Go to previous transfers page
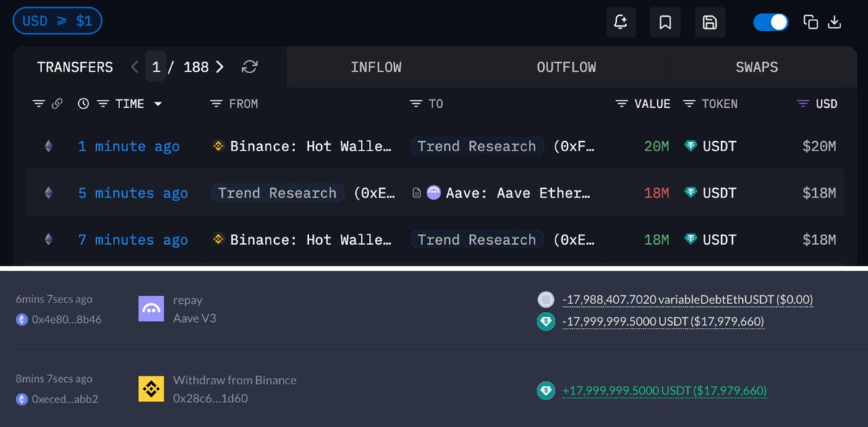This screenshot has height=427, width=868. pyautogui.click(x=135, y=67)
